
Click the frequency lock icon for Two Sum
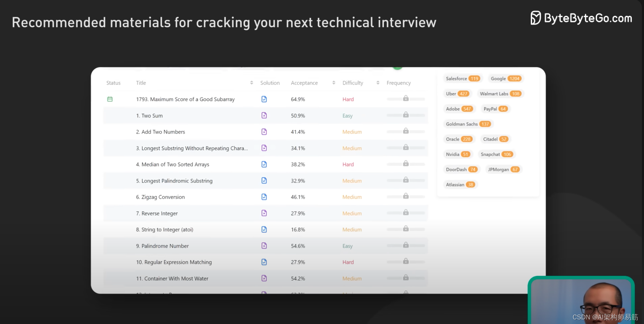406,114
